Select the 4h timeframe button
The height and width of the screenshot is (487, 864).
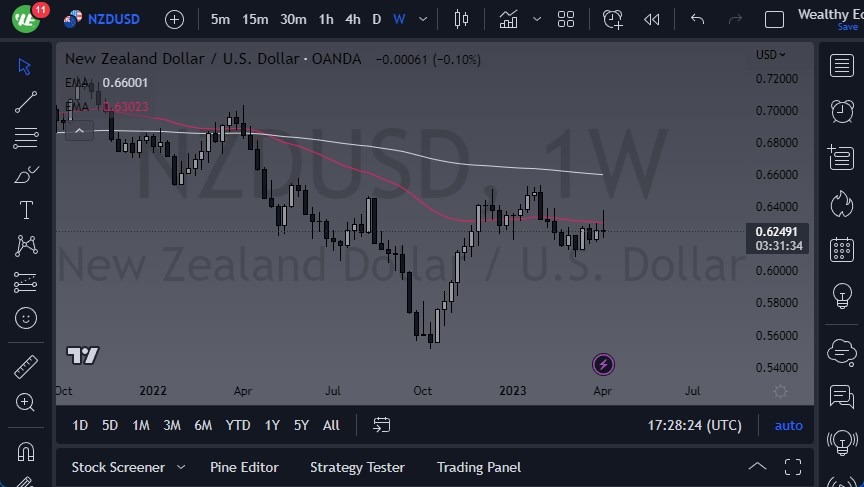tap(352, 19)
